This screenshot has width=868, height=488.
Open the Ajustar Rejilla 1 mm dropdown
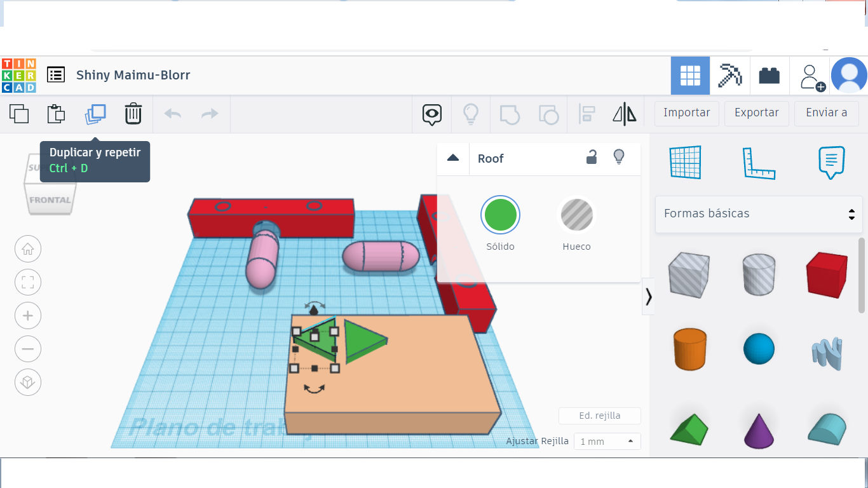[607, 441]
